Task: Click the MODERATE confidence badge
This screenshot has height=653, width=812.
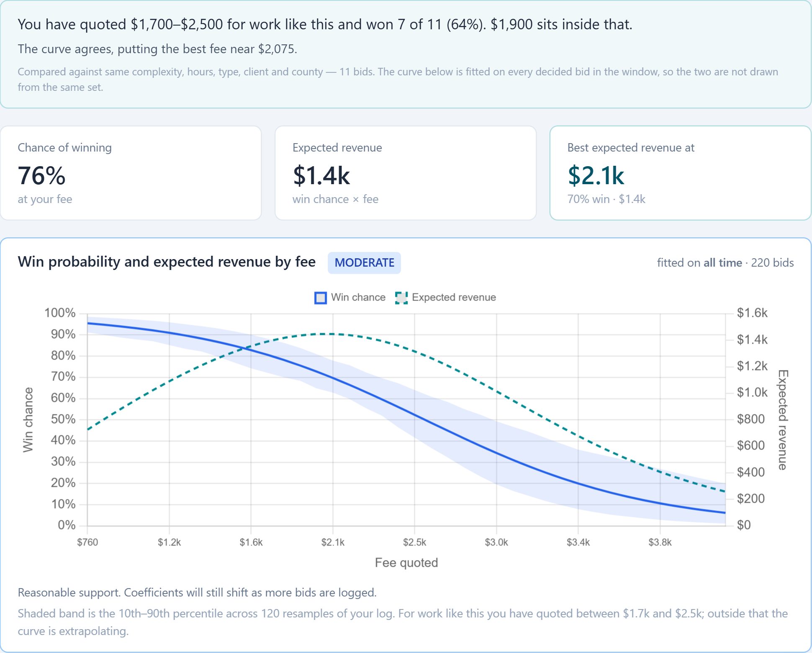Action: click(364, 263)
